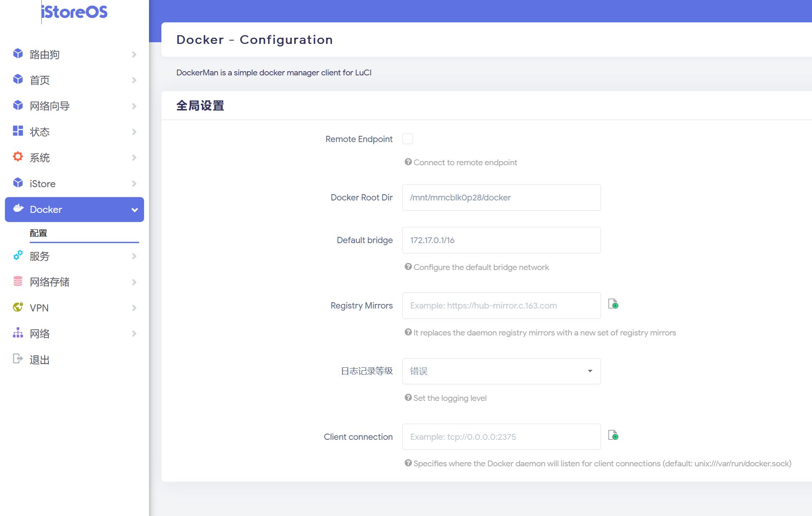Click the 首页 cube icon
812x516 pixels.
18,79
